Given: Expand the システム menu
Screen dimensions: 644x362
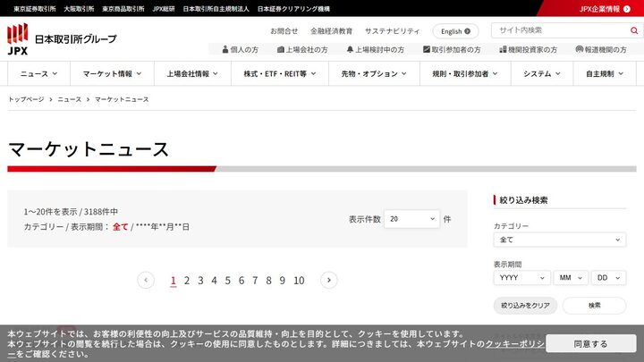Looking at the screenshot, I should 542,74.
